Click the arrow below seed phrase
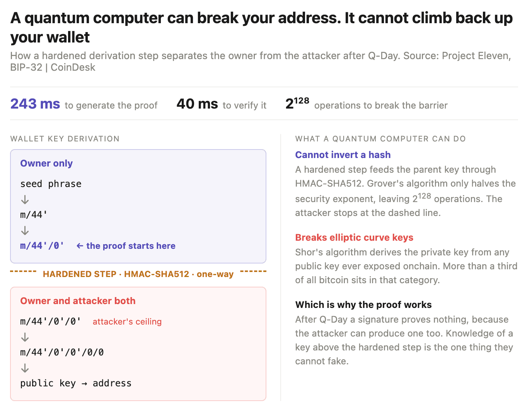This screenshot has width=532, height=408. [x=25, y=199]
